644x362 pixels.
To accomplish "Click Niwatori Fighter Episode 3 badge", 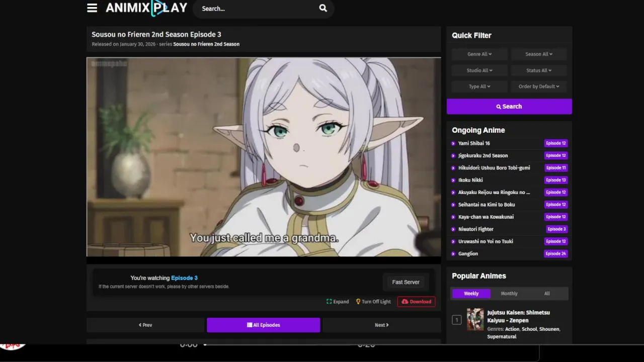I will click(556, 229).
